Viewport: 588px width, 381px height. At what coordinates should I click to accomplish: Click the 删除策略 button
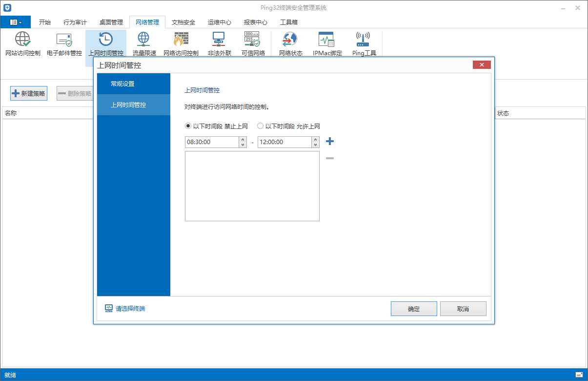75,93
